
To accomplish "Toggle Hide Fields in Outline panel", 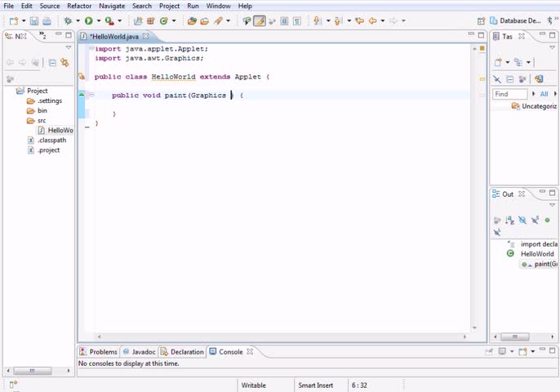I will 522,220.
